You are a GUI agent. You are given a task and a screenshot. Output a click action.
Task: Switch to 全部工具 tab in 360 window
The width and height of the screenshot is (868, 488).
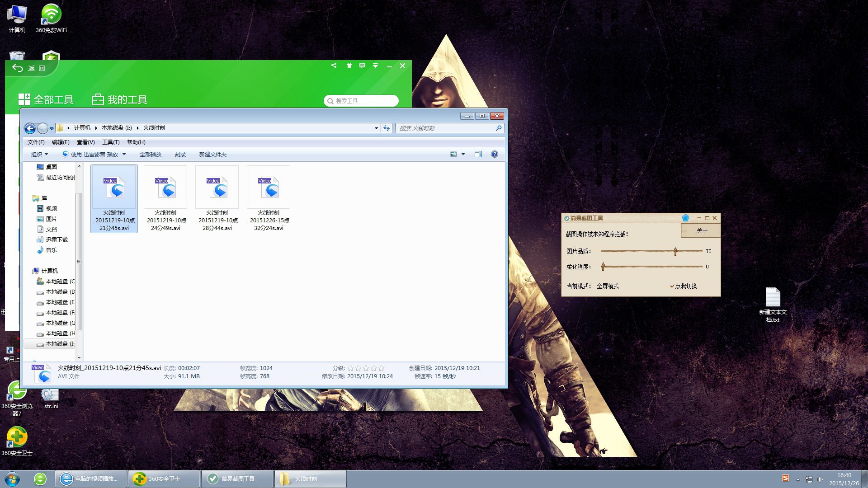pyautogui.click(x=46, y=99)
